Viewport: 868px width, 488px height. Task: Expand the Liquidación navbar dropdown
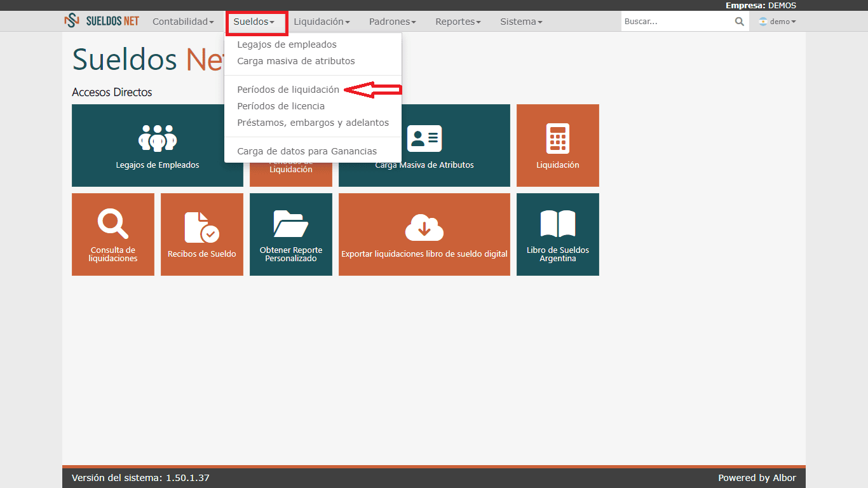(322, 22)
